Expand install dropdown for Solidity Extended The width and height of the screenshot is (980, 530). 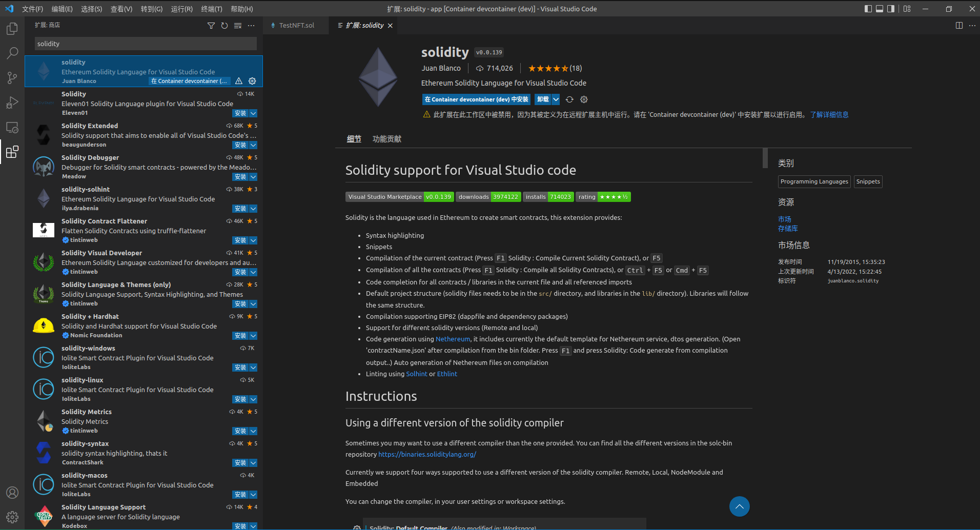(253, 145)
